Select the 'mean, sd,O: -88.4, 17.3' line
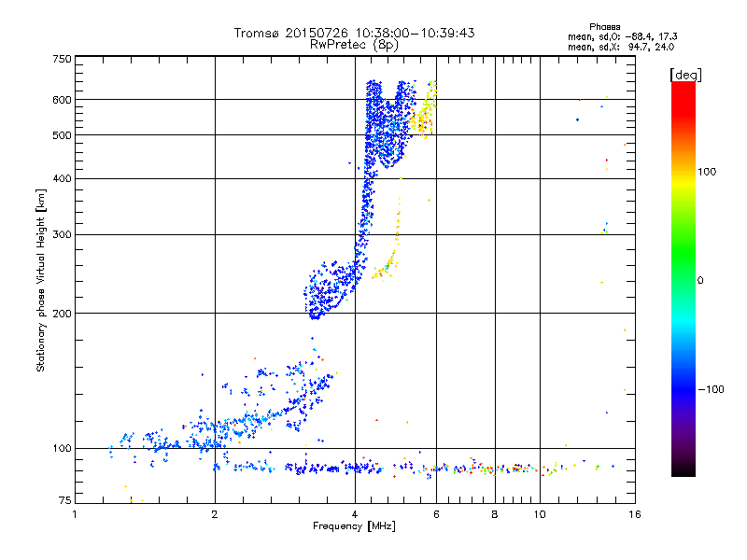 [x=622, y=36]
